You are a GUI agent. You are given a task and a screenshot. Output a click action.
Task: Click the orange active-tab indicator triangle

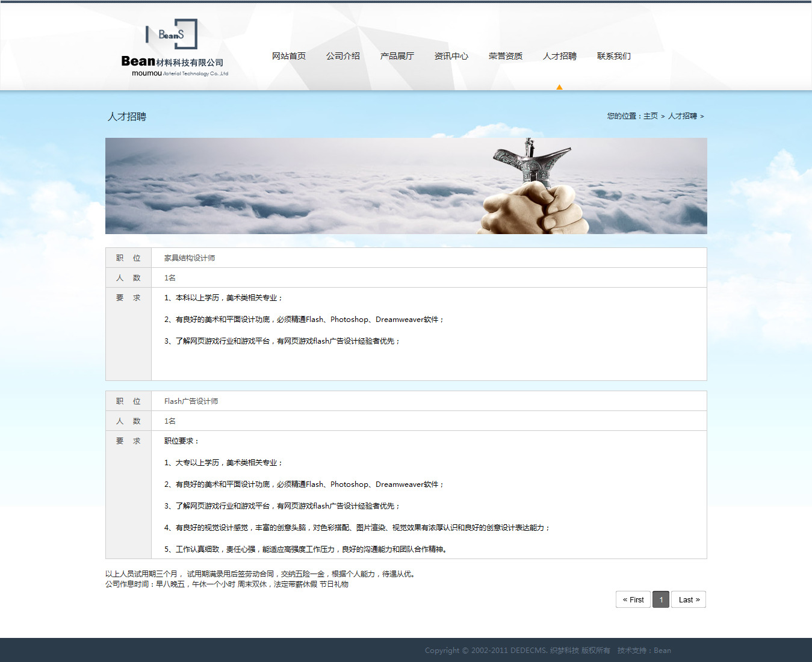click(559, 87)
